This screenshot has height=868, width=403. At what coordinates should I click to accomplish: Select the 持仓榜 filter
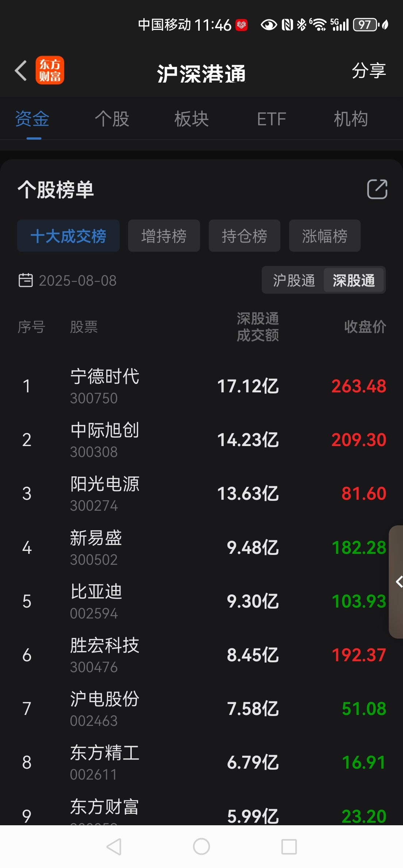pyautogui.click(x=245, y=236)
